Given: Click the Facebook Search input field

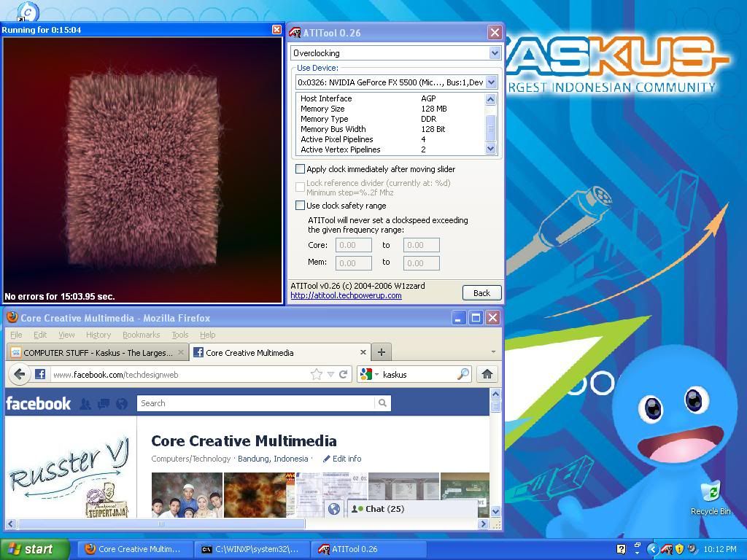Looking at the screenshot, I should [256, 402].
